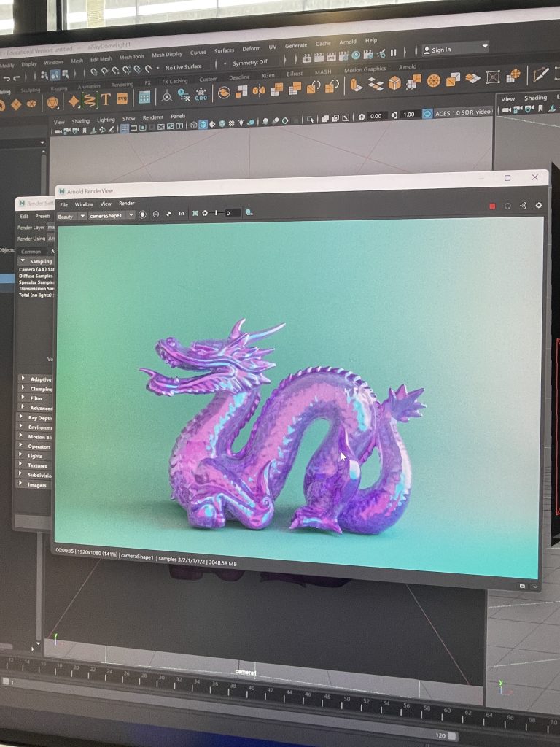This screenshot has height=747, width=560.
Task: Click the red stop render icon in Arnold RenderView
Action: click(x=492, y=206)
